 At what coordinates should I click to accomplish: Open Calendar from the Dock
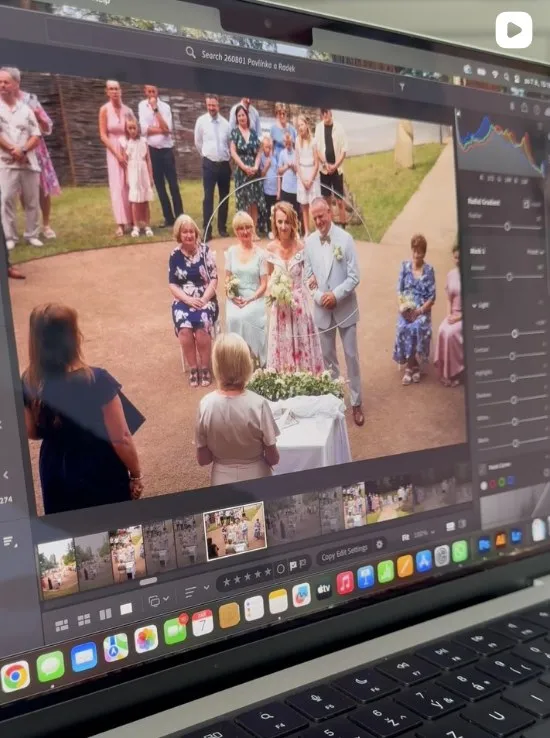(x=203, y=623)
